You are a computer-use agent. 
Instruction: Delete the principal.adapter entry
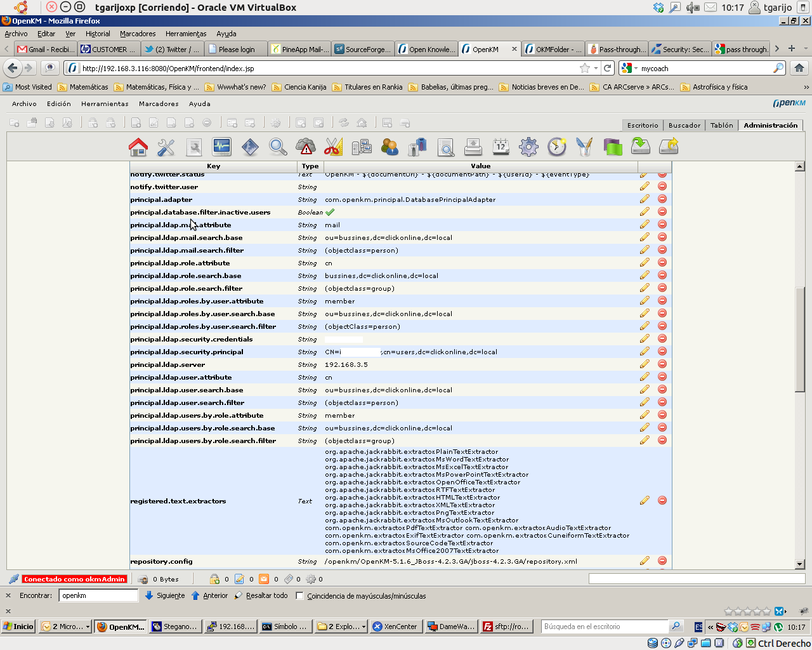(662, 199)
